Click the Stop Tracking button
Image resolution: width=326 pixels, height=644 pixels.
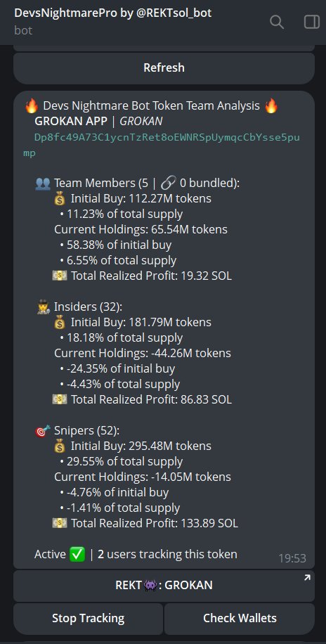[88, 618]
